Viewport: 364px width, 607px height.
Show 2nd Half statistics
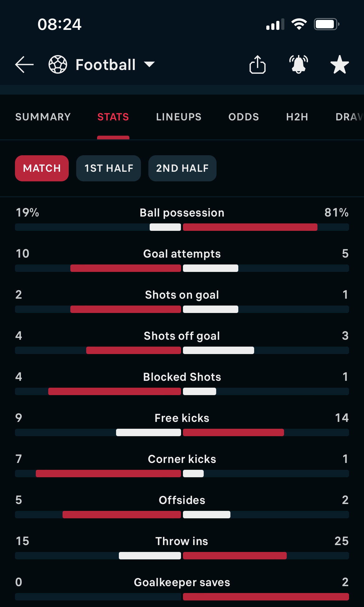[x=182, y=168]
